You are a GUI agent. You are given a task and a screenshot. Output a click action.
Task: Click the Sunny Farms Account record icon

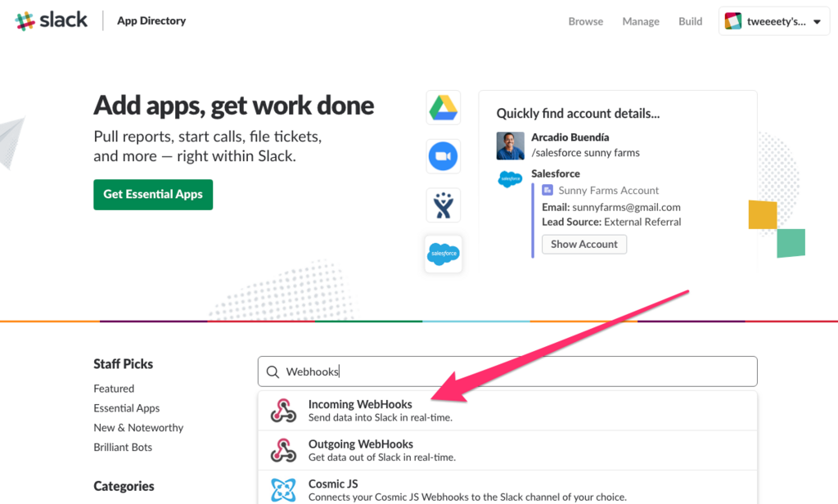click(547, 190)
